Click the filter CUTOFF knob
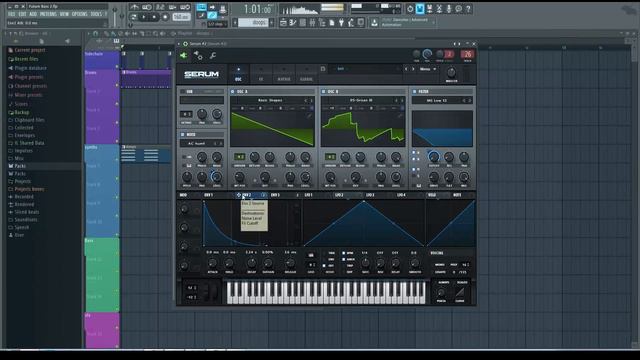The width and height of the screenshot is (640, 360). pyautogui.click(x=434, y=157)
